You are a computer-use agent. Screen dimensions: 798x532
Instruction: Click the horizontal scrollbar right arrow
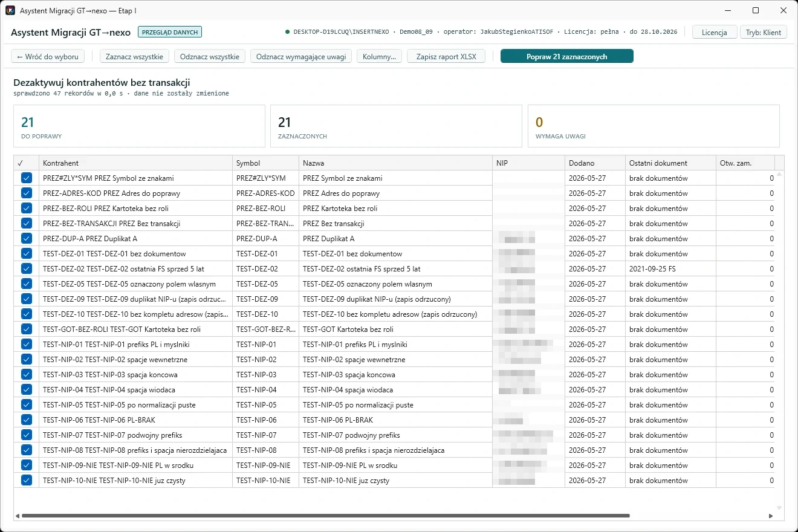pos(771,516)
